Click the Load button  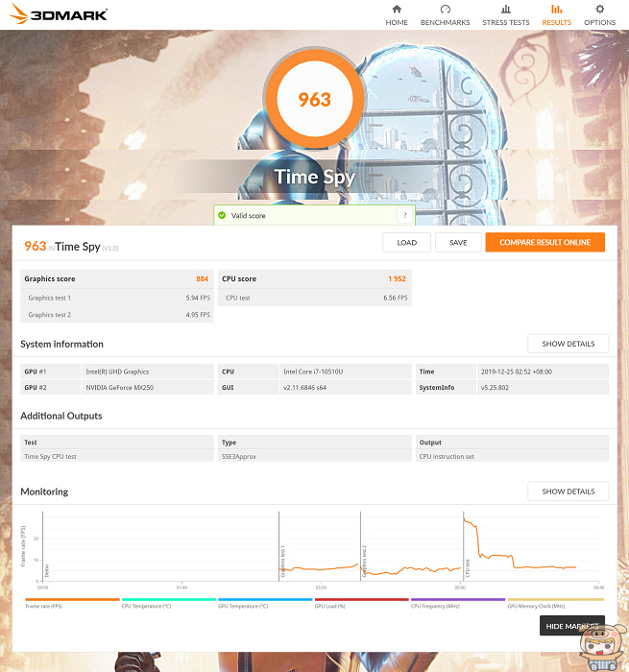point(406,243)
